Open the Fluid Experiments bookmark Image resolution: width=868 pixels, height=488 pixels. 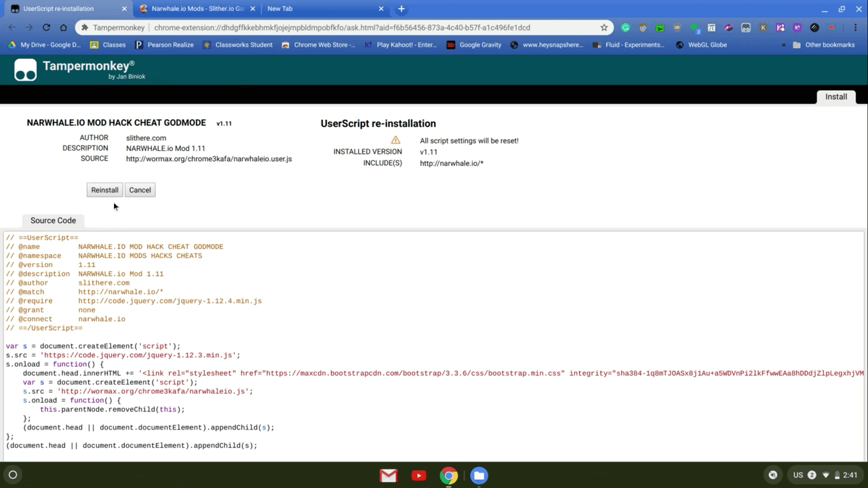[x=629, y=45]
